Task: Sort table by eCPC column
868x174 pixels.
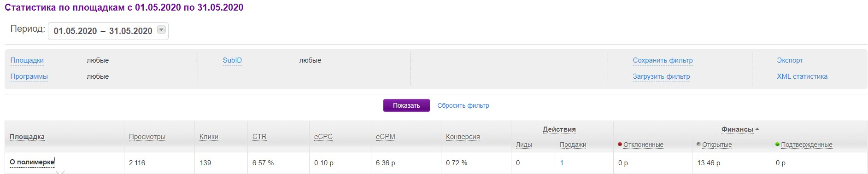Action: 323,137
